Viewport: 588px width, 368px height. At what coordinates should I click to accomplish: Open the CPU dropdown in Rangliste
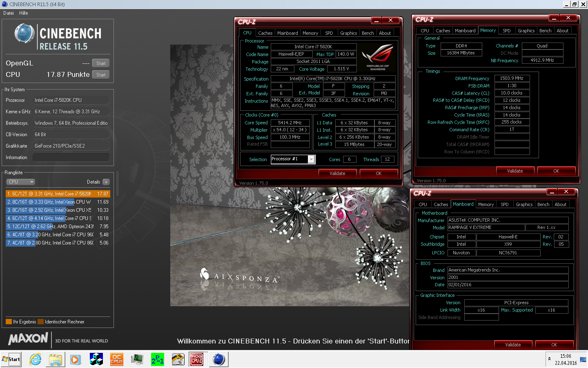coord(20,182)
